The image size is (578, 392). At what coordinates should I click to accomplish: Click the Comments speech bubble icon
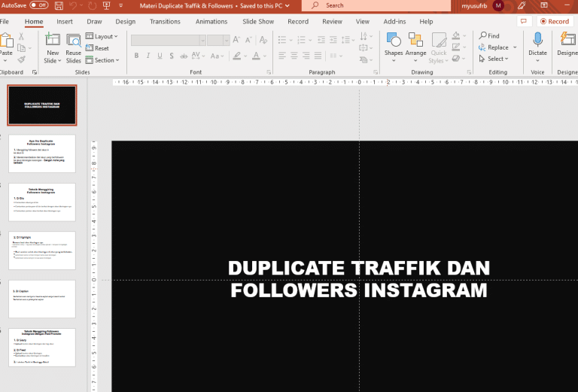[x=524, y=22]
